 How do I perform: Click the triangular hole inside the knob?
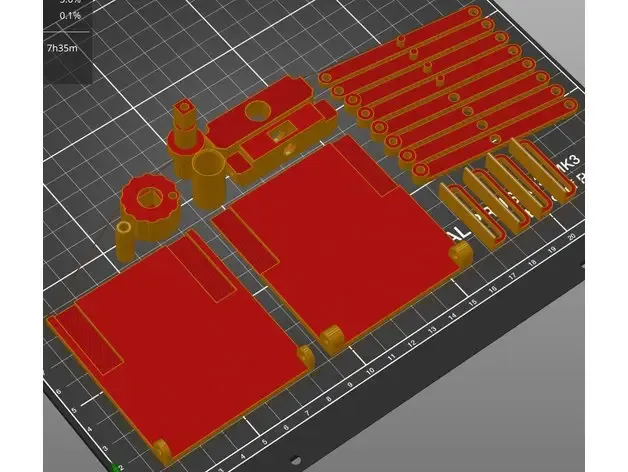(151, 196)
